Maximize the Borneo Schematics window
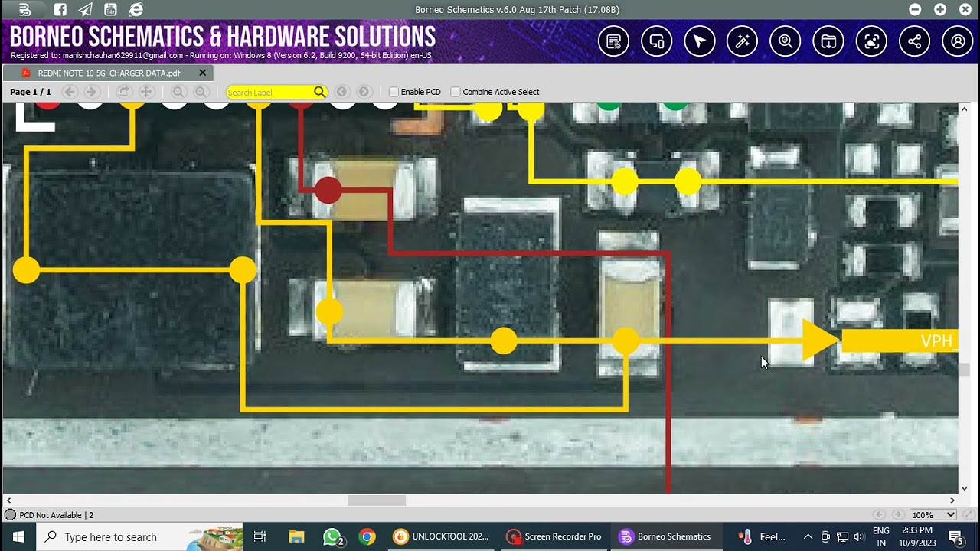The height and width of the screenshot is (551, 980). click(940, 10)
